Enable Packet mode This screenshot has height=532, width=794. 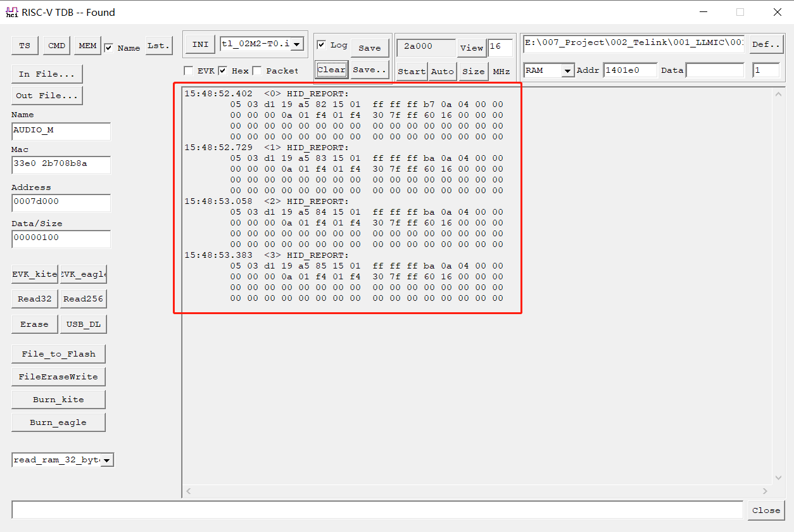coord(256,70)
